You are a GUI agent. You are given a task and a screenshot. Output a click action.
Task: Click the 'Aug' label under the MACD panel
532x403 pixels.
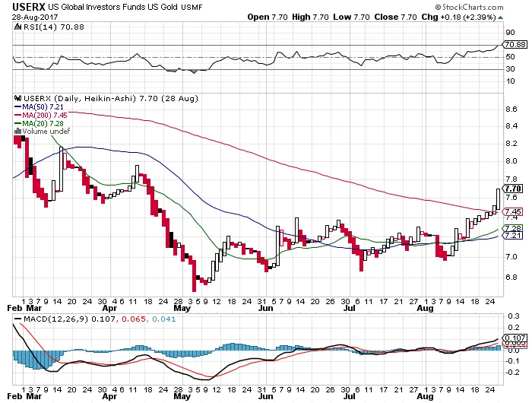(425, 396)
